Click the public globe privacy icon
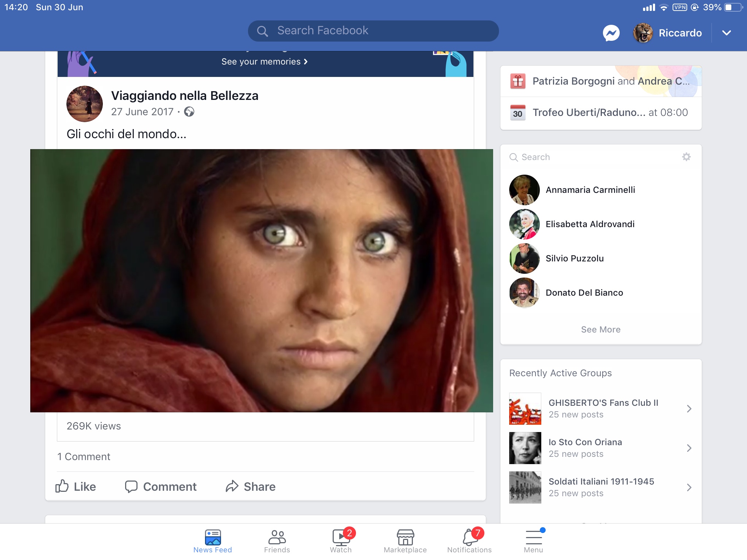The image size is (747, 560). [x=189, y=112]
